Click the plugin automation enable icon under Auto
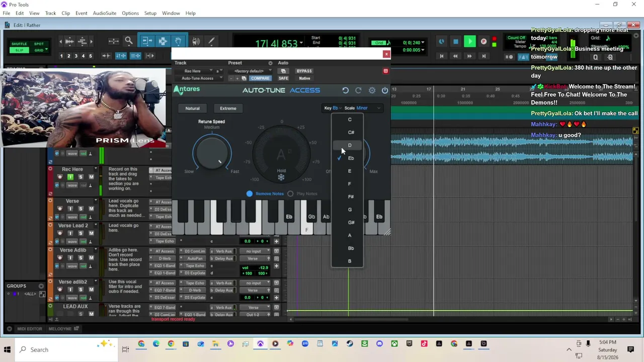 tap(283, 71)
